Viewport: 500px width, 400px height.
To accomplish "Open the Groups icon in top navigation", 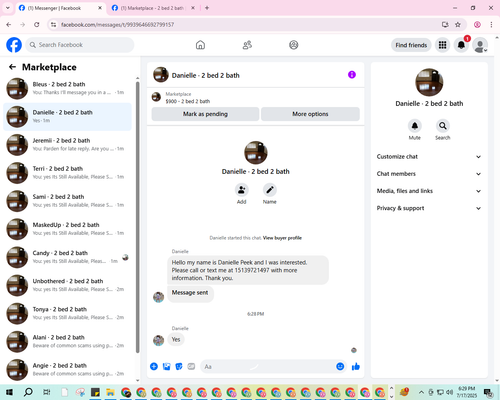I will click(x=294, y=45).
